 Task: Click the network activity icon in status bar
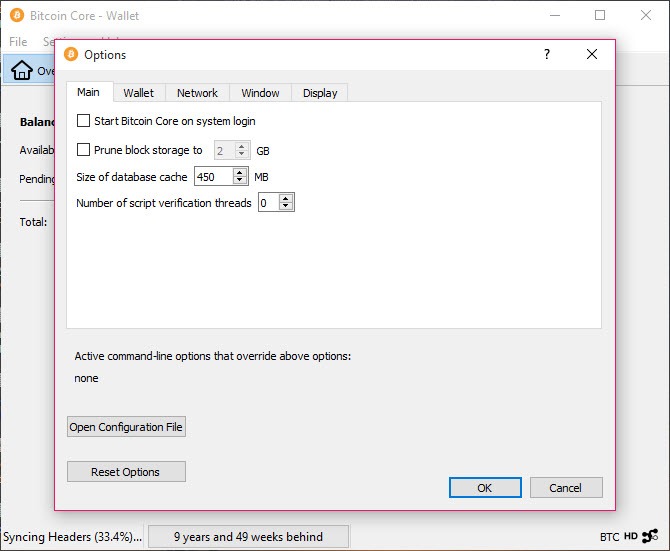650,536
